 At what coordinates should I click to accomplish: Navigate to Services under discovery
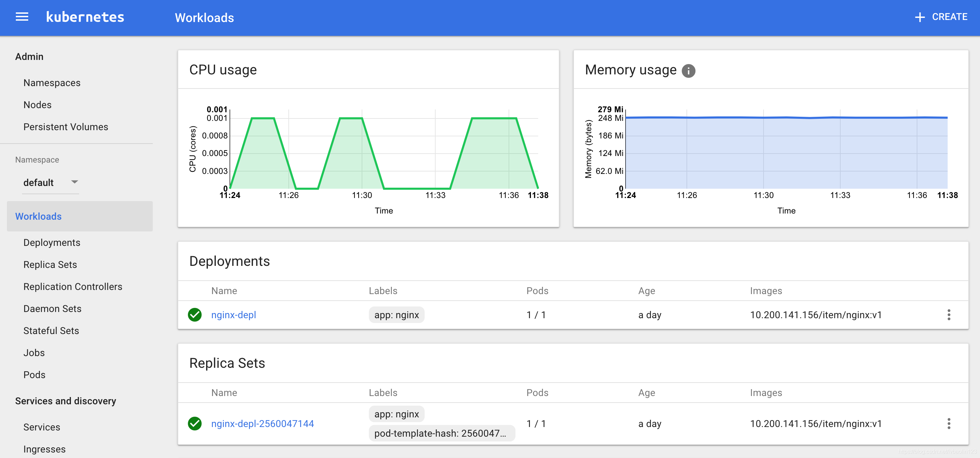click(x=42, y=427)
